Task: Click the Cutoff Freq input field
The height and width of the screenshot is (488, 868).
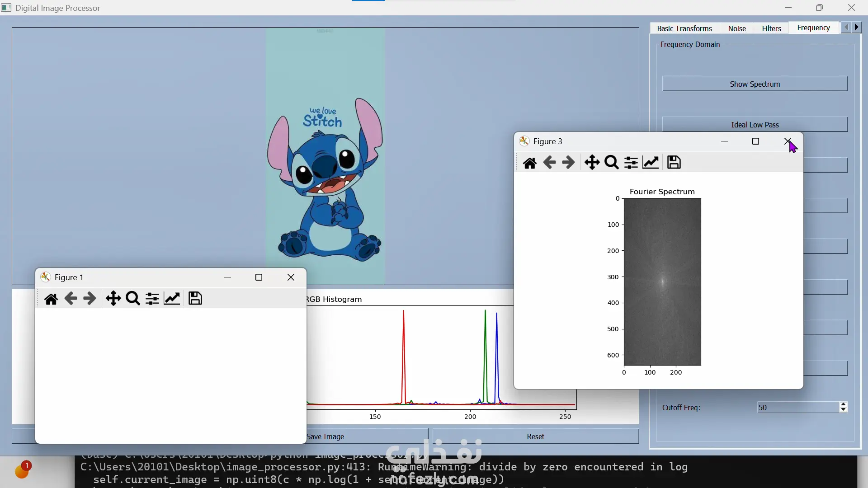Action: pyautogui.click(x=797, y=408)
